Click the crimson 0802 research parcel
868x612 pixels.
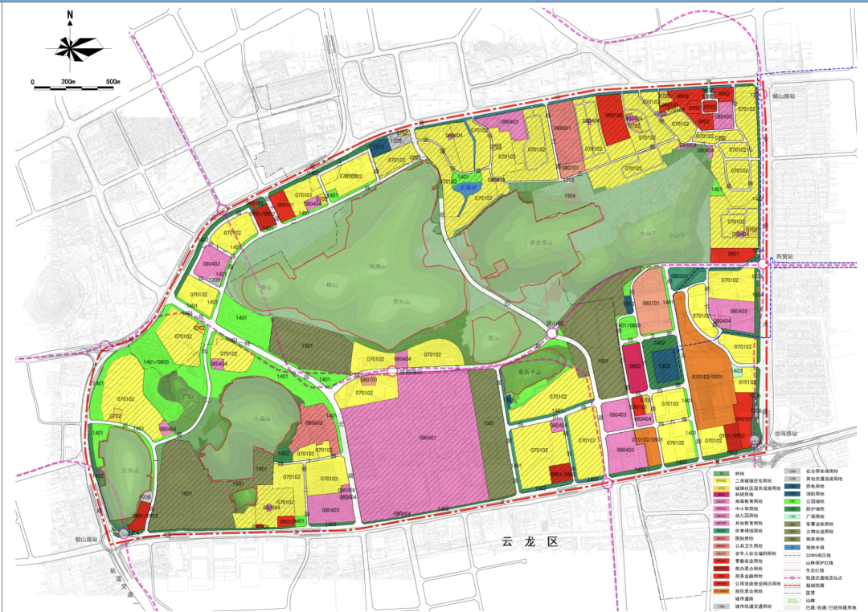pos(634,366)
